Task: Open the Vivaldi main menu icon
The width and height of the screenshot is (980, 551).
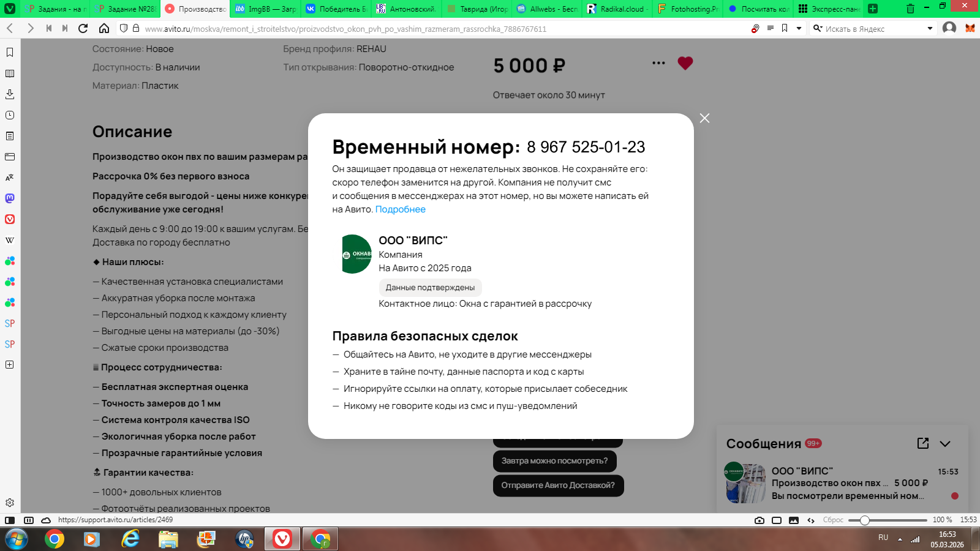Action: coord(10,9)
